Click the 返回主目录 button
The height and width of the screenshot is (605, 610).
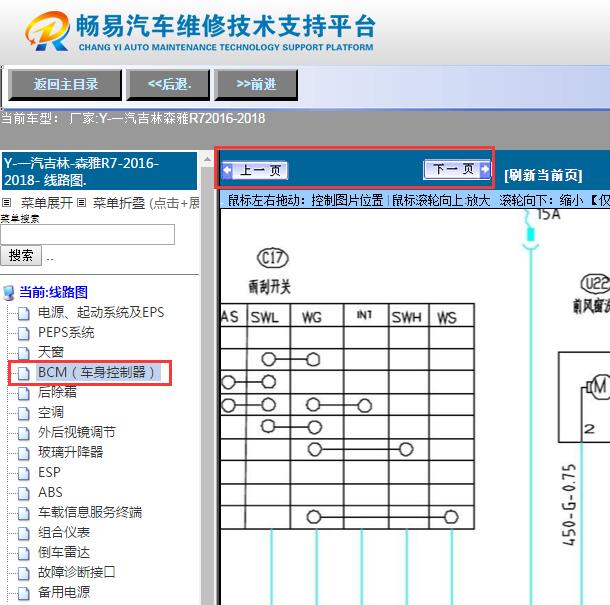[65, 85]
